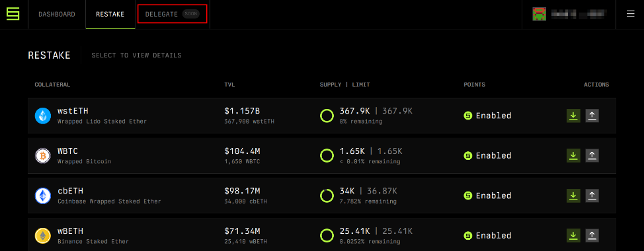Viewport: 644px width, 251px height.
Task: Deposit cbETH using the green download icon
Action: pyautogui.click(x=573, y=196)
